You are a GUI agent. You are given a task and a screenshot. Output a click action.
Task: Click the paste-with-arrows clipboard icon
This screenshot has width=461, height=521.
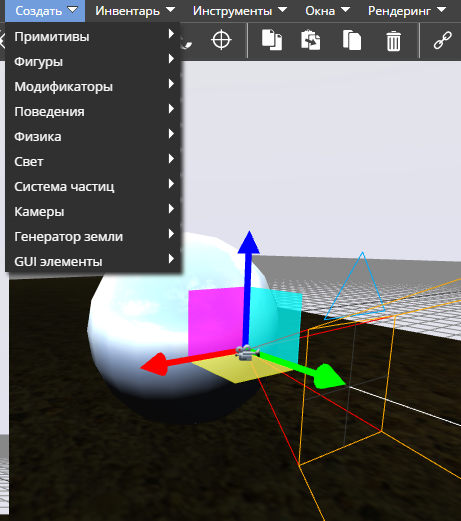point(311,40)
